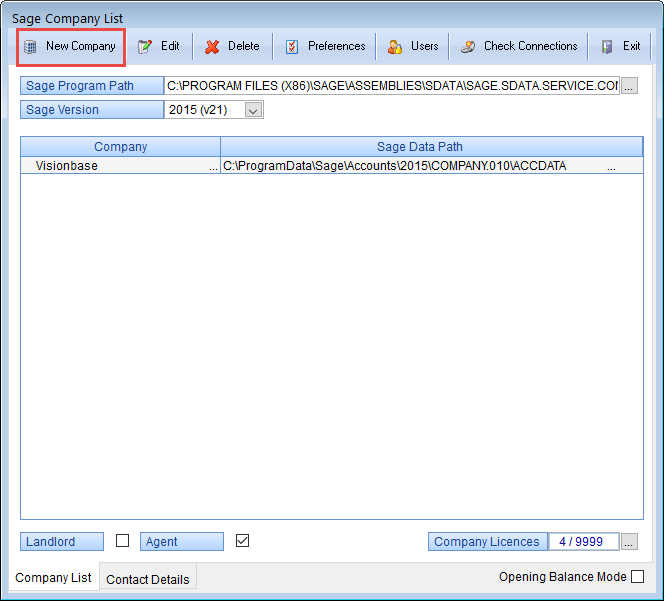Click the Company column header

click(120, 147)
